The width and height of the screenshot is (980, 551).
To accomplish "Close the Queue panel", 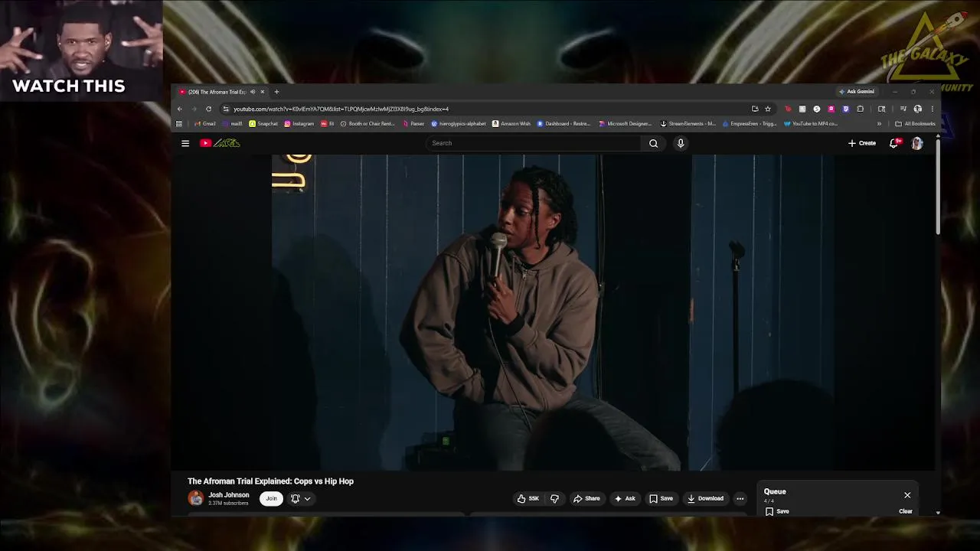I will 907,495.
